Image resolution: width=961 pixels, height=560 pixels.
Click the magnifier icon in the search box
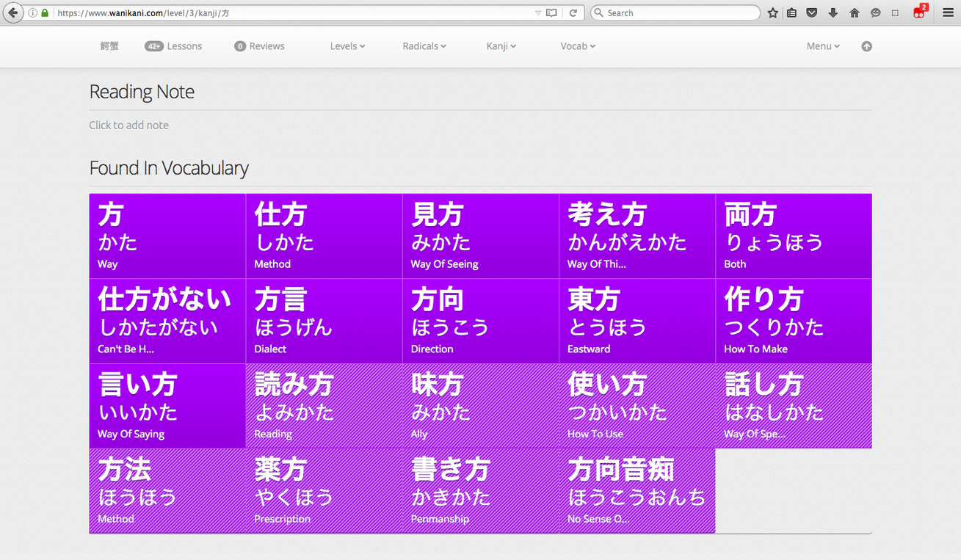[598, 13]
